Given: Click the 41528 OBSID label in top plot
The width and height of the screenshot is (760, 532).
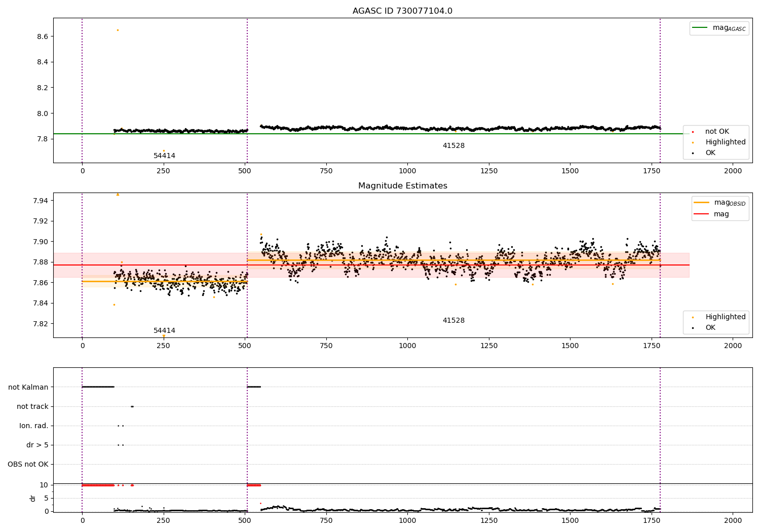Looking at the screenshot, I should tap(453, 146).
